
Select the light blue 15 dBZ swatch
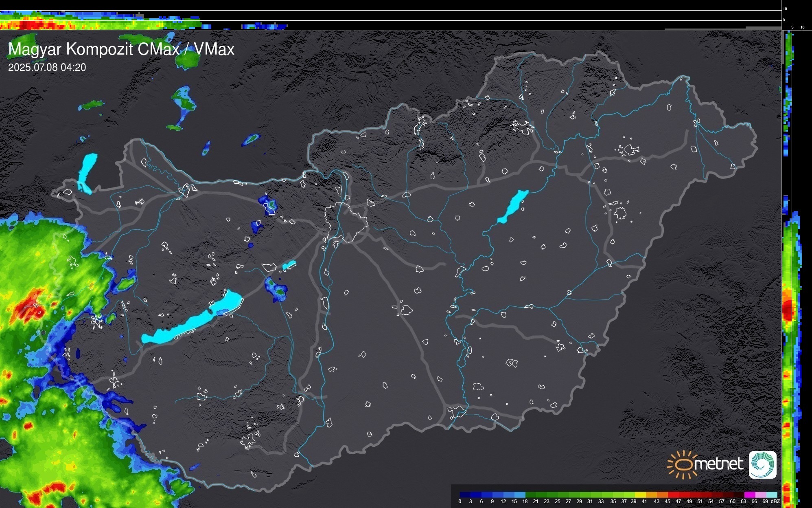click(x=520, y=495)
